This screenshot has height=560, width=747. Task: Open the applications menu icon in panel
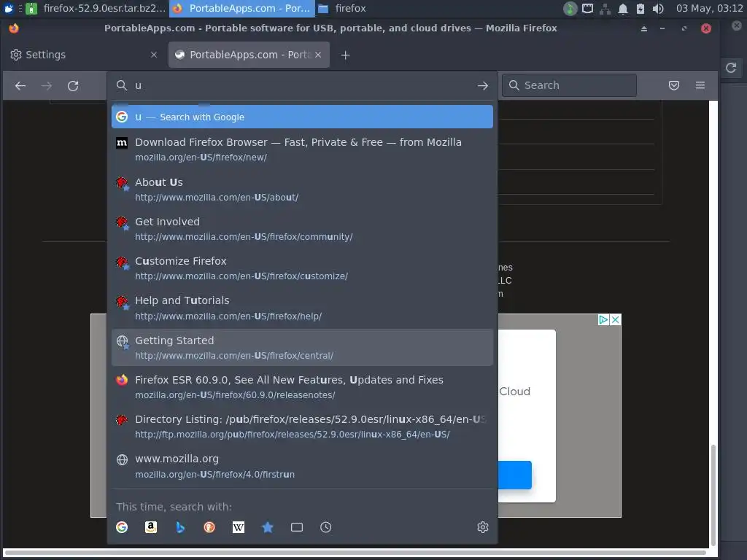pyautogui.click(x=9, y=9)
